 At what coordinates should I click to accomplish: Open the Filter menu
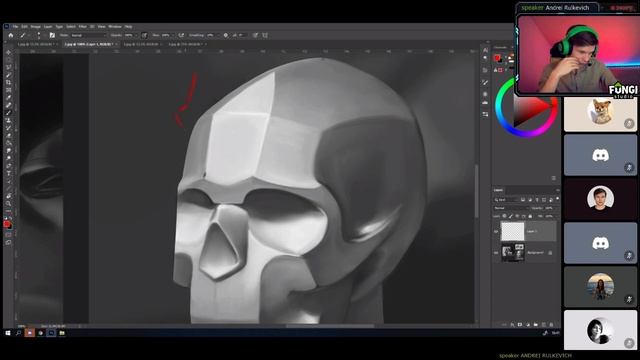point(82,27)
